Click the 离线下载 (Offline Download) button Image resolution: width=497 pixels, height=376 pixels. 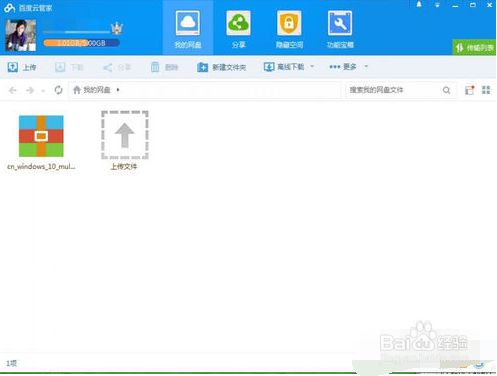[284, 67]
